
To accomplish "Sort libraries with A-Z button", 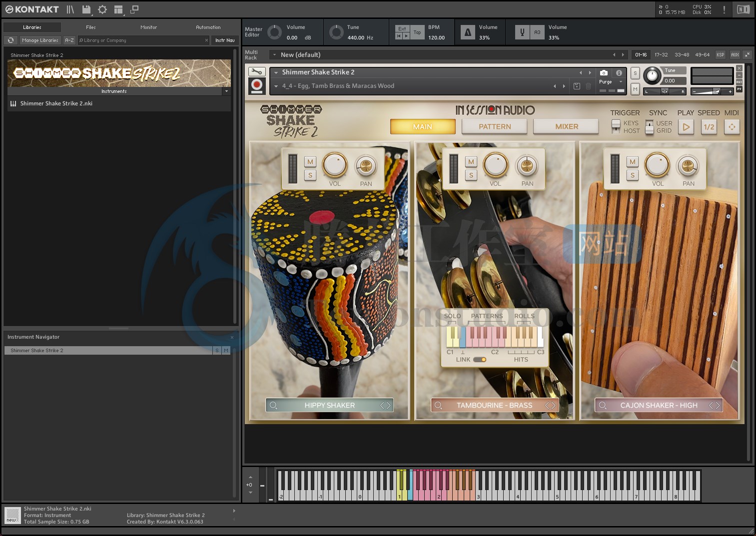I will (x=69, y=40).
